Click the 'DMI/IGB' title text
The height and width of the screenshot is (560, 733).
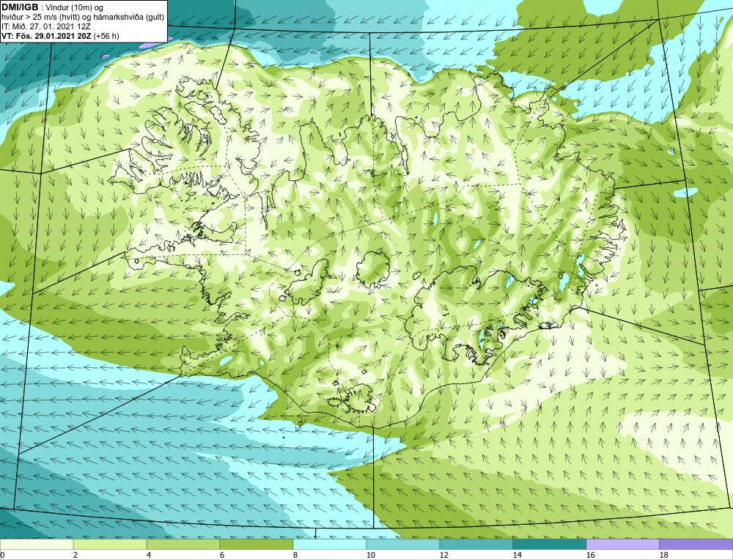21,7
